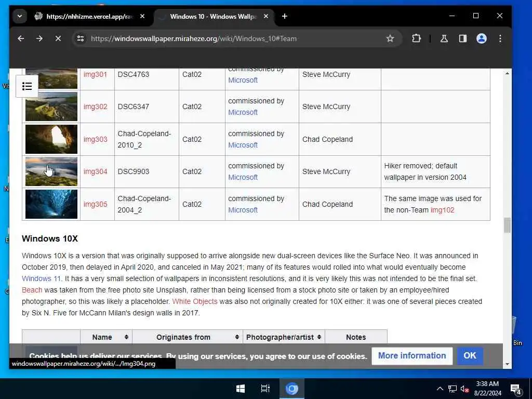532x399 pixels.
Task: Toggle the wiki table of contents icon
Action: 27,86
